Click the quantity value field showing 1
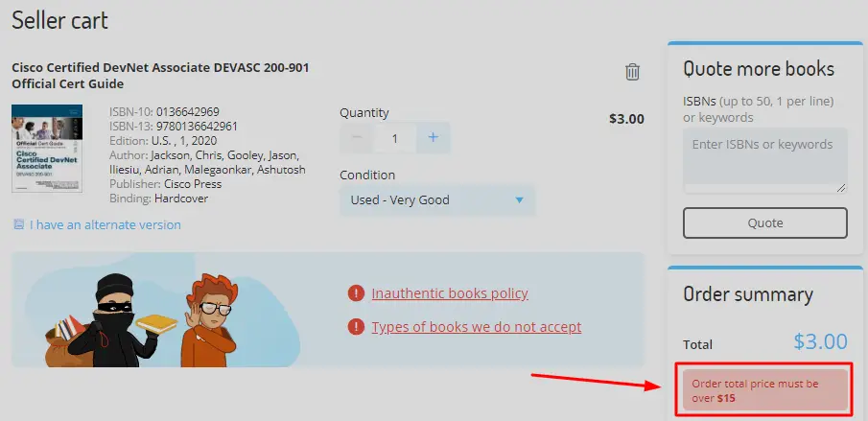Viewport: 868px width, 421px height. pos(395,138)
